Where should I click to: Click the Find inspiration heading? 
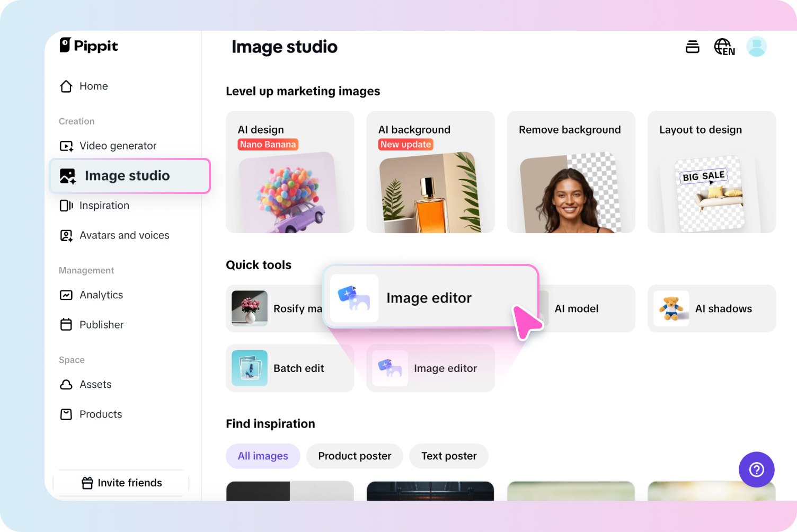coord(270,424)
